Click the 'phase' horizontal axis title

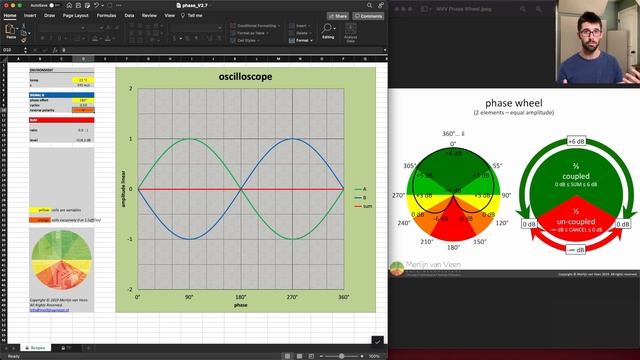tap(240, 305)
